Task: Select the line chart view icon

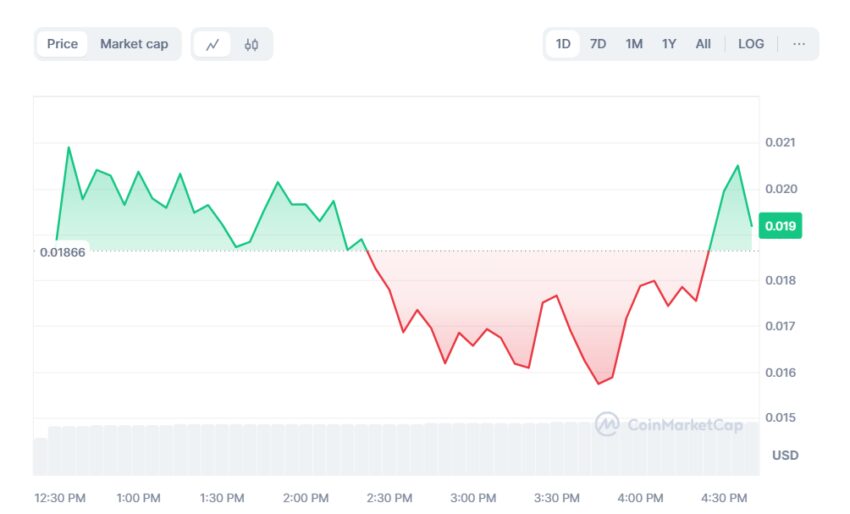Action: coord(212,44)
